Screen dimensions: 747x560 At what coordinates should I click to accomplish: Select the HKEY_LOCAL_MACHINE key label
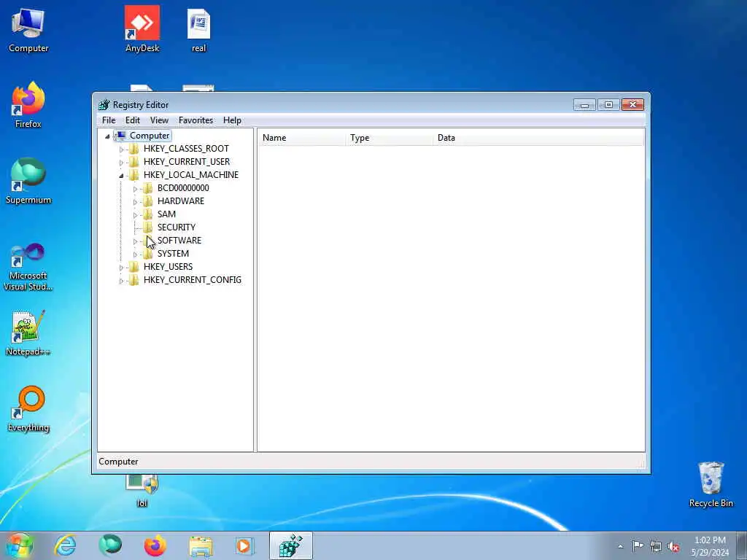pos(191,175)
